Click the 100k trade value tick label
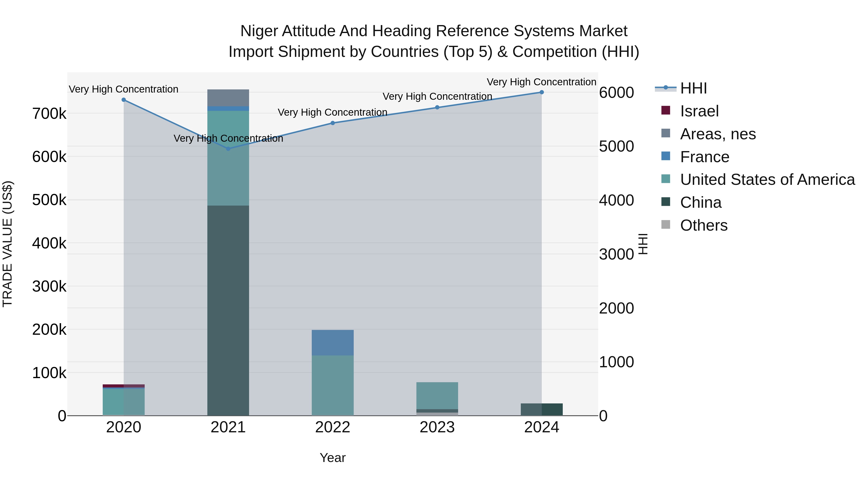The width and height of the screenshot is (868, 488). pos(49,373)
